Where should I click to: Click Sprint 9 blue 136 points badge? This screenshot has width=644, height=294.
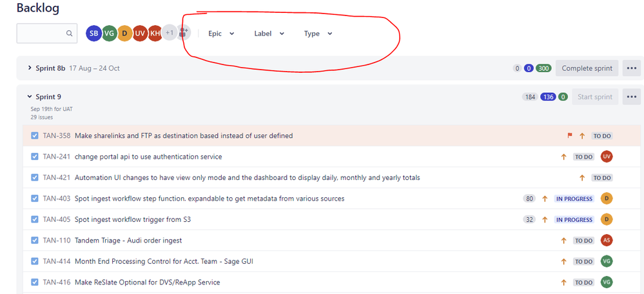point(548,97)
